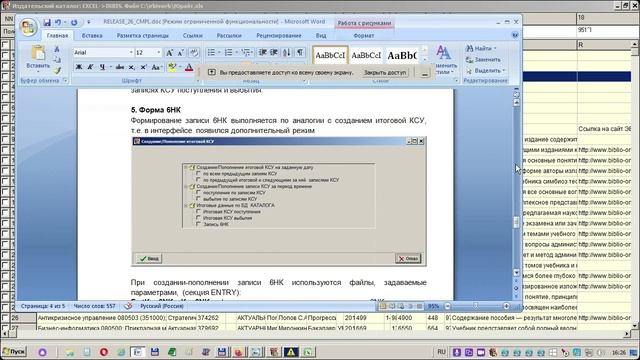Screen dimensions: 640x360
Task: Tick the Excel row 27 checkbox
Action: (5, 328)
